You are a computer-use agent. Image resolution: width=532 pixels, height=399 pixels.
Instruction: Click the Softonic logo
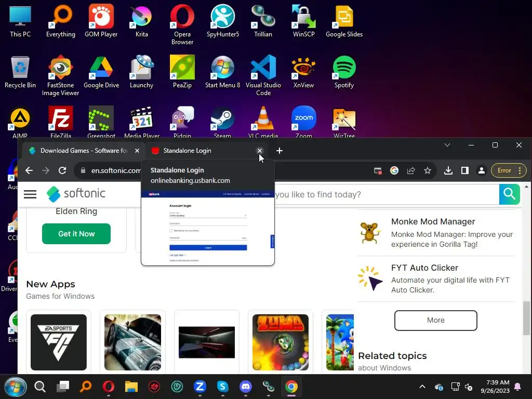click(x=76, y=194)
